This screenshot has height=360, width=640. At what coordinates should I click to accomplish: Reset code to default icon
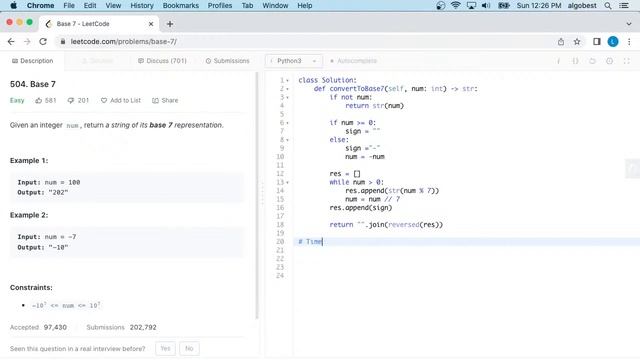click(x=592, y=61)
